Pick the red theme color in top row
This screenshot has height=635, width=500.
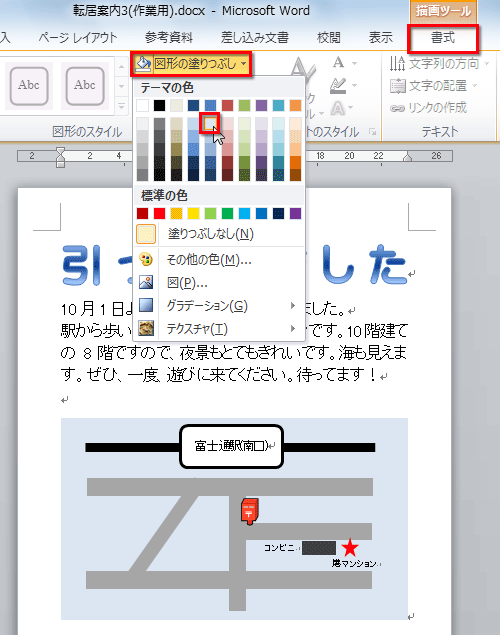(228, 106)
